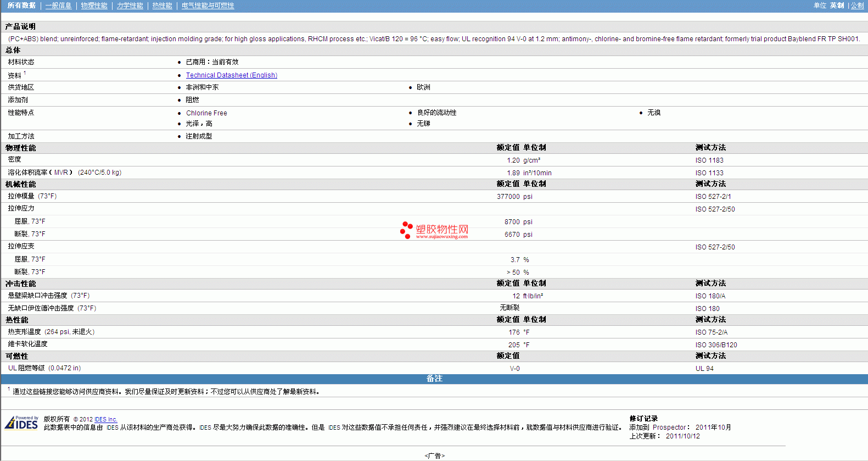Open the 热性能 tab
This screenshot has height=461, width=868.
162,5
